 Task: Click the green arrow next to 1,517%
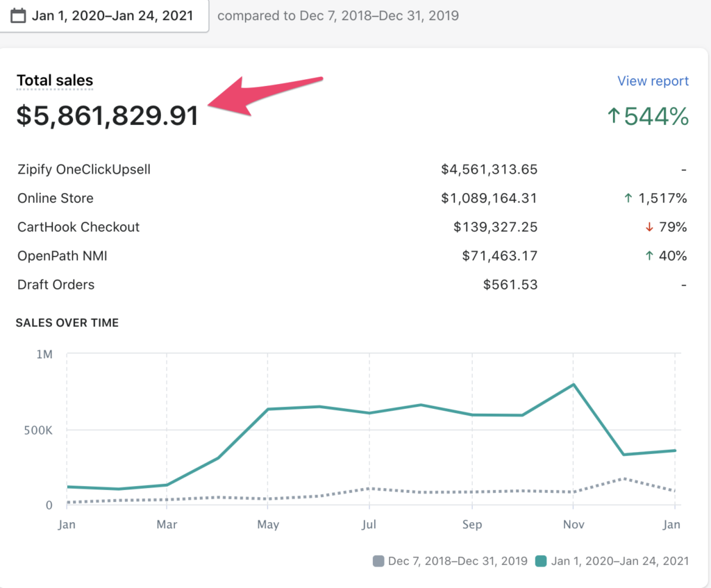coord(630,199)
